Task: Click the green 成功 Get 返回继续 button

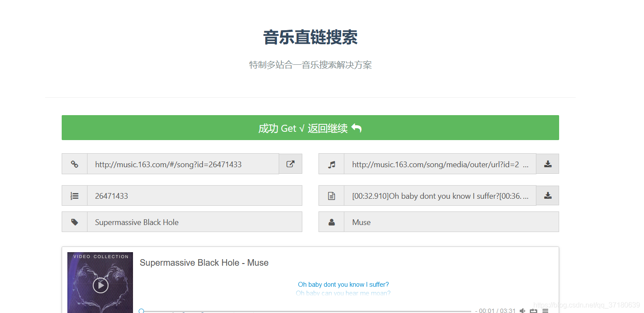Action: [x=310, y=128]
